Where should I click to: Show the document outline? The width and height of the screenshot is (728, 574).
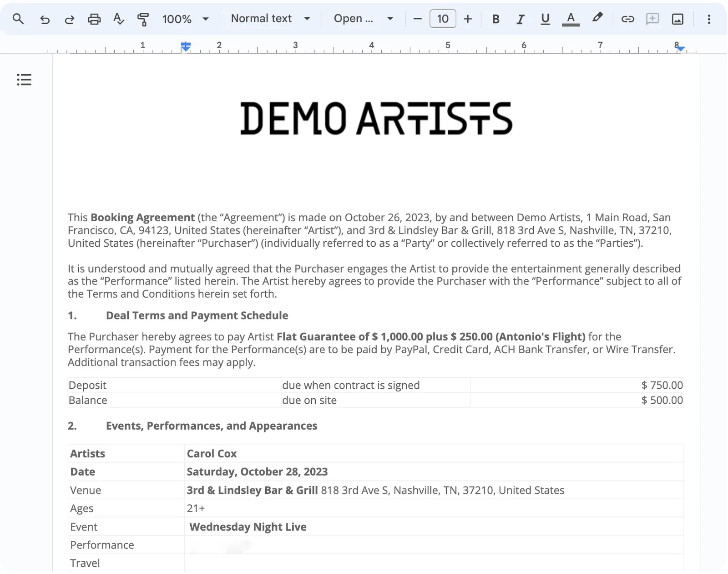tap(24, 80)
